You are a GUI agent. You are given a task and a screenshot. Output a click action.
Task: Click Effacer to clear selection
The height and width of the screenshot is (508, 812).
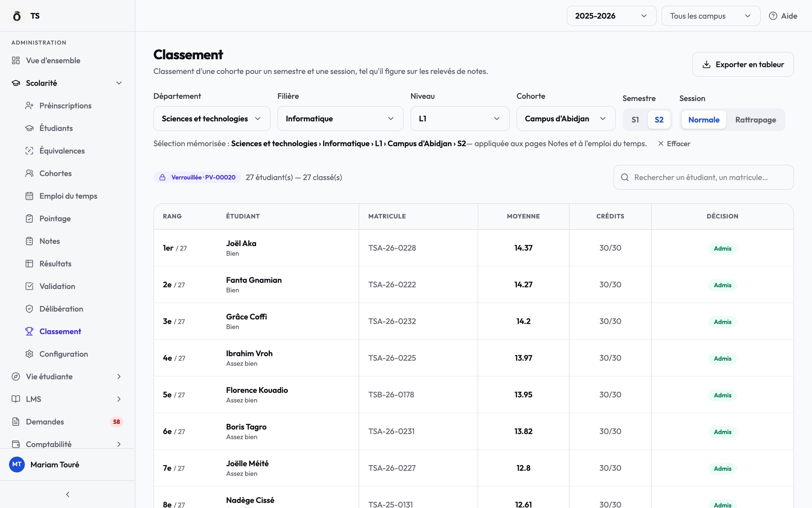coord(674,144)
